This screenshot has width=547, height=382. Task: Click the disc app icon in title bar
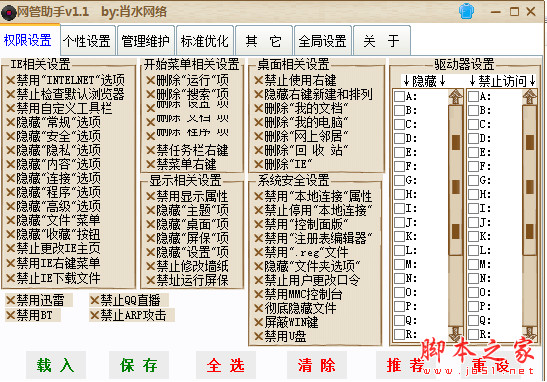click(8, 13)
